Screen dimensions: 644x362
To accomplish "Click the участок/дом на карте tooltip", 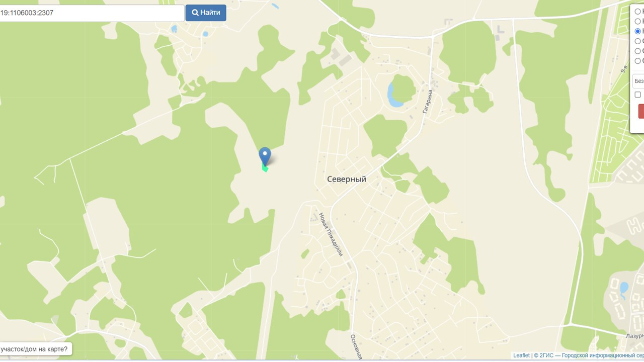I will 35,349.
